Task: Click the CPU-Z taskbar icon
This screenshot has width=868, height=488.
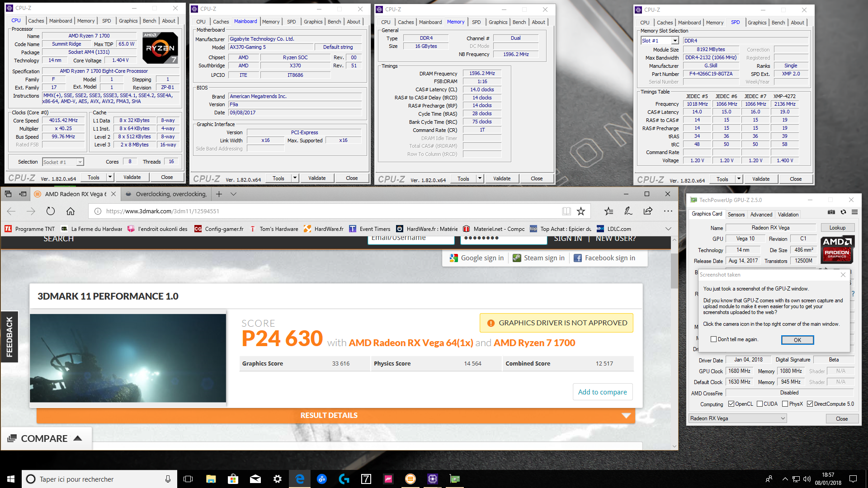Action: (433, 479)
